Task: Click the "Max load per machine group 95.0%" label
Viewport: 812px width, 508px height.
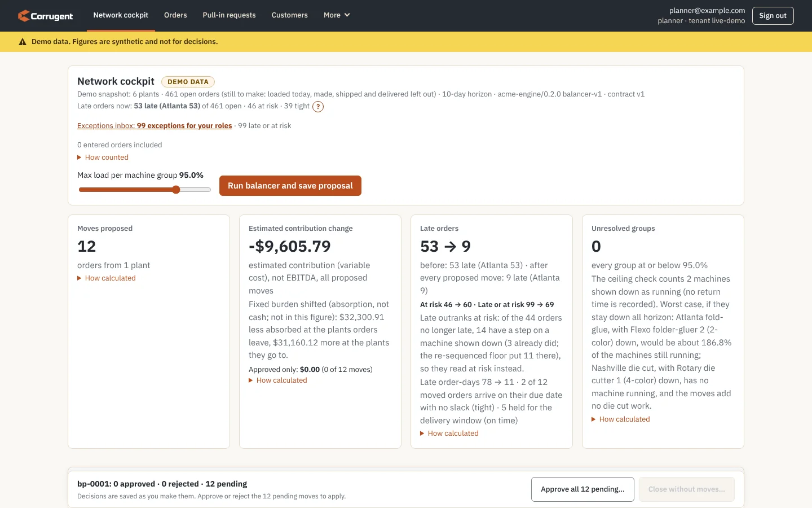Action: click(x=140, y=176)
